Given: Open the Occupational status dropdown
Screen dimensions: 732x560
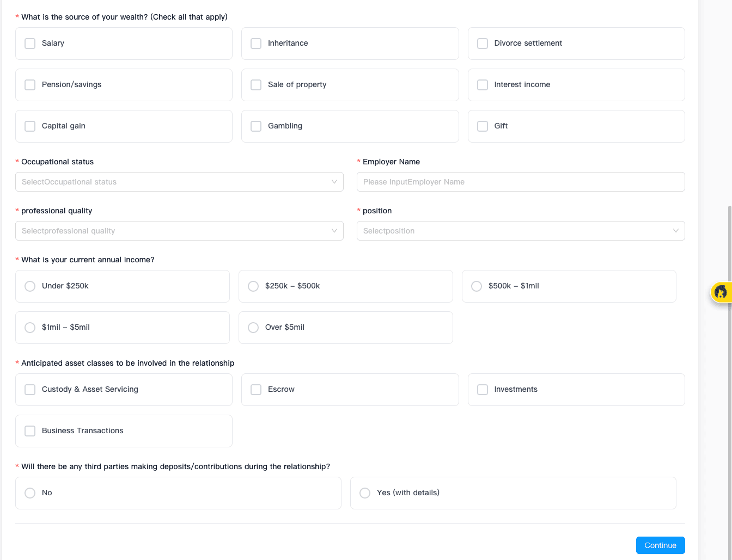Looking at the screenshot, I should click(179, 182).
